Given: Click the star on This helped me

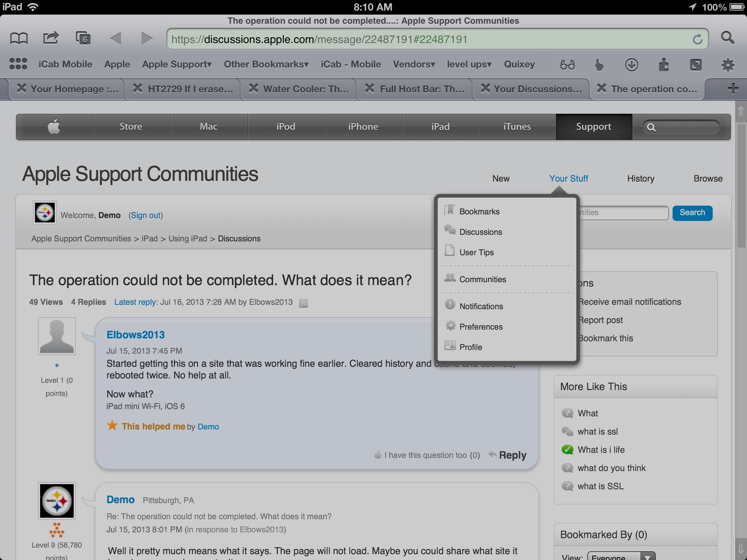Looking at the screenshot, I should (x=113, y=425).
